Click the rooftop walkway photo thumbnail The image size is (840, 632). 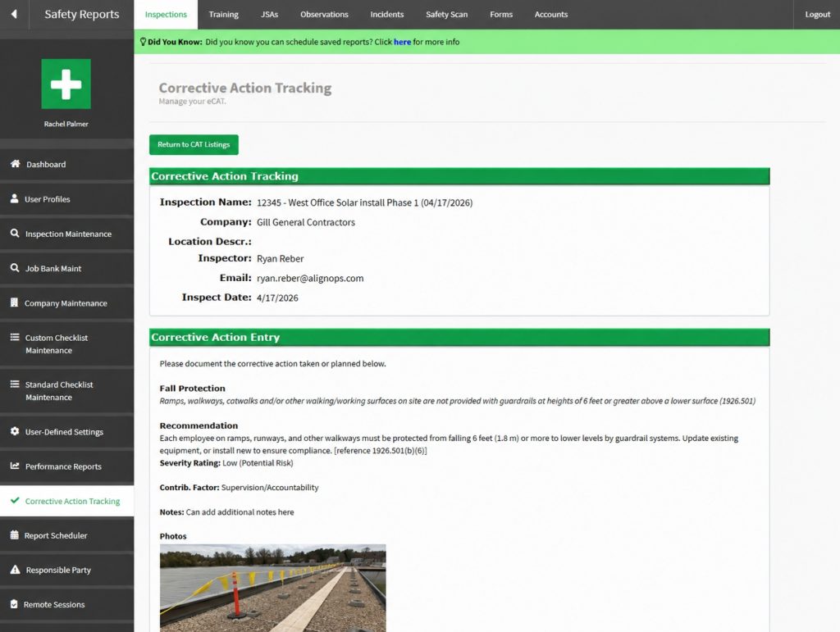click(272, 588)
